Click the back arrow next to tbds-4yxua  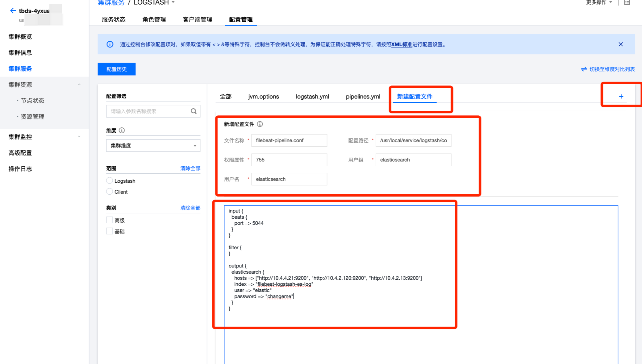[13, 11]
